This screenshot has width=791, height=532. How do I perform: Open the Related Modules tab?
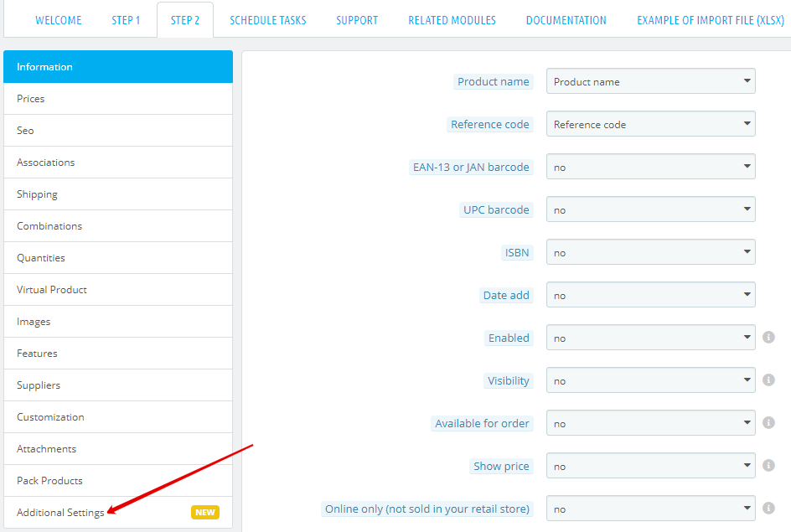[452, 20]
